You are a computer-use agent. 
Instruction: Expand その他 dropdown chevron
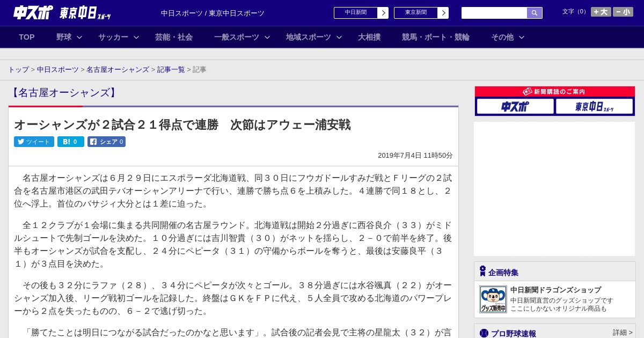point(522,37)
